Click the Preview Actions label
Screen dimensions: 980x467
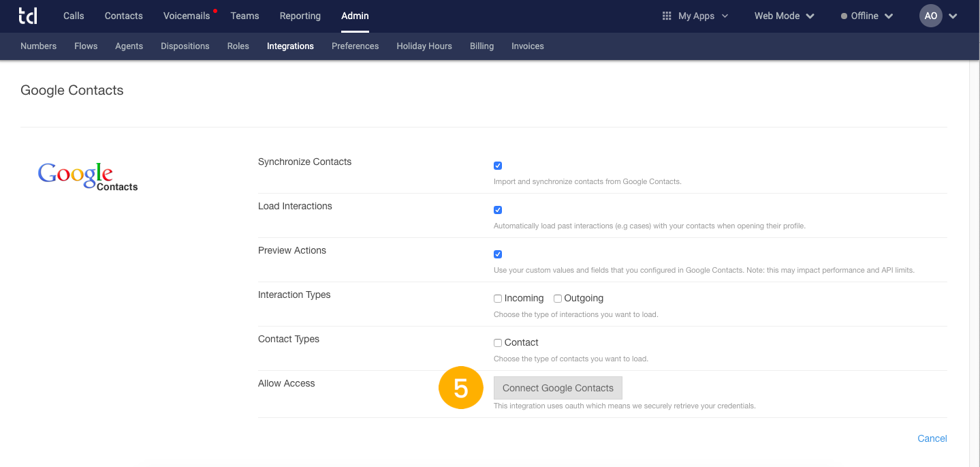tap(292, 250)
